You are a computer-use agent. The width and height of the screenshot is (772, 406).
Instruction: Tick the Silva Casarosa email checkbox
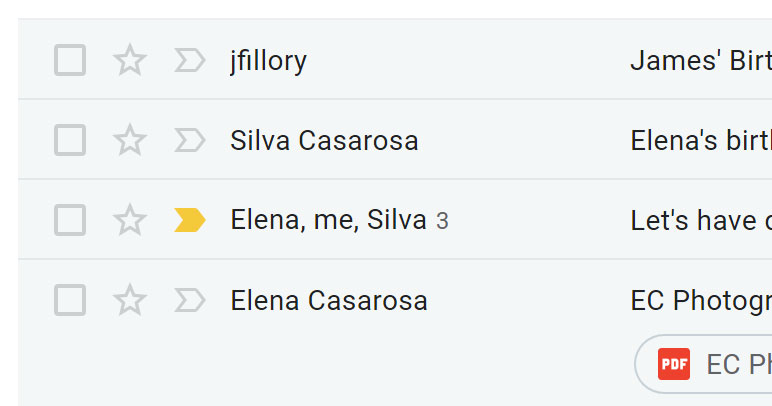click(x=70, y=141)
